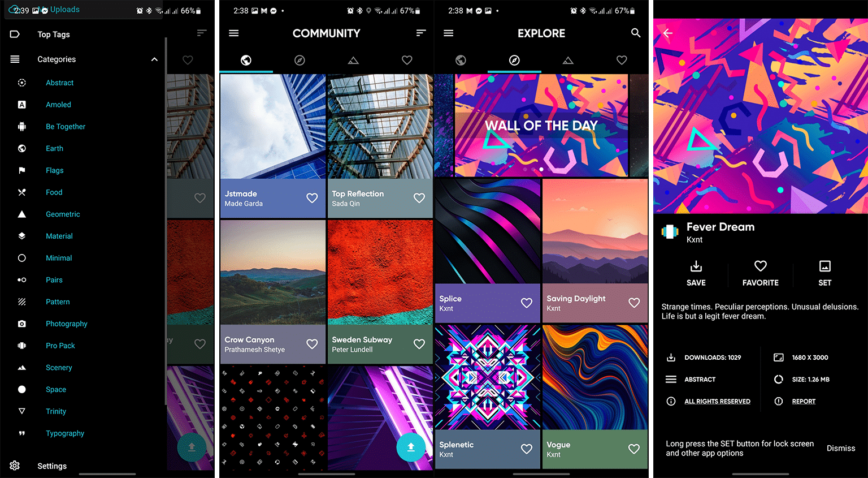Dismiss the SET button hint
The width and height of the screenshot is (868, 478).
tap(841, 448)
